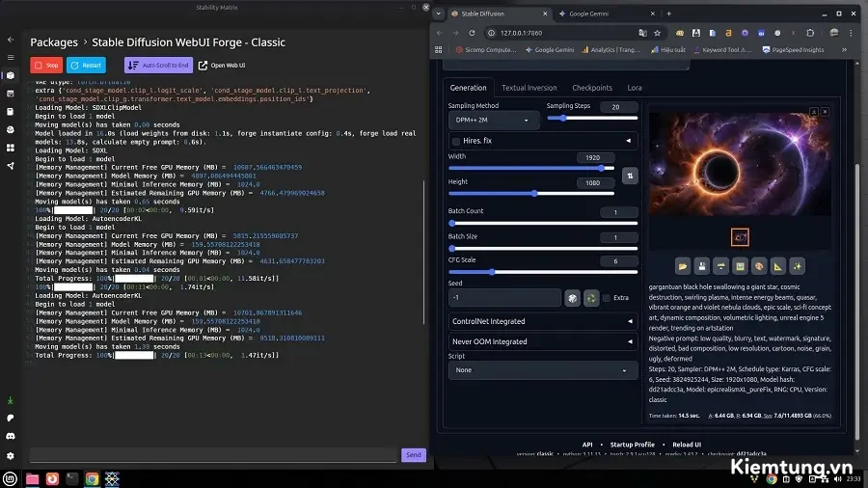Click the console command input box
The height and width of the screenshot is (488, 868).
point(214,455)
